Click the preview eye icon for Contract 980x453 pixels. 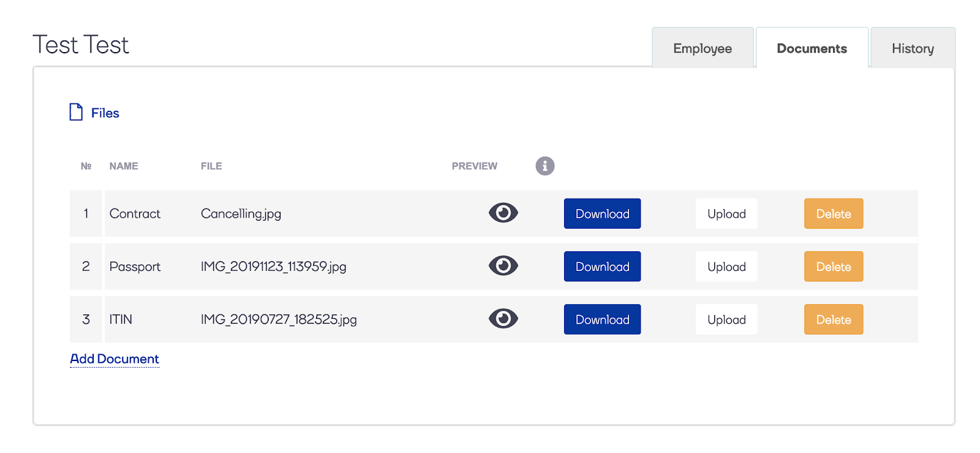pos(503,213)
